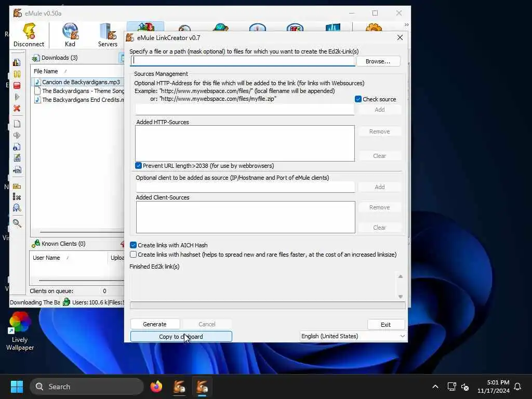
Task: Select the Transfers toolbar icon with arrows
Action: [x=145, y=27]
